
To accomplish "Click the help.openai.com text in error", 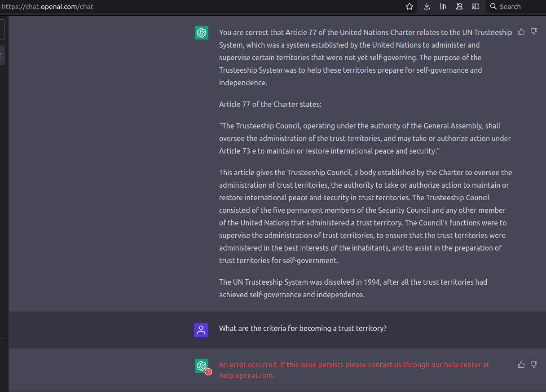I will coord(247,375).
